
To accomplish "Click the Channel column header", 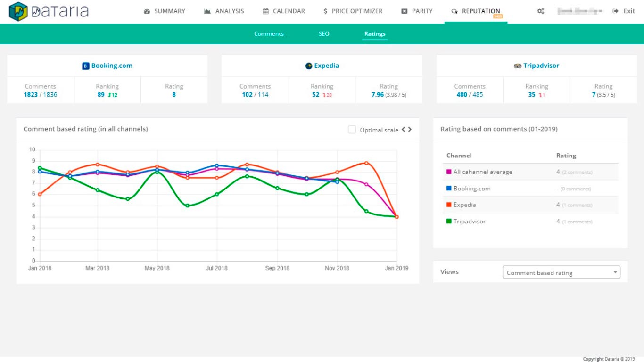I will point(459,156).
